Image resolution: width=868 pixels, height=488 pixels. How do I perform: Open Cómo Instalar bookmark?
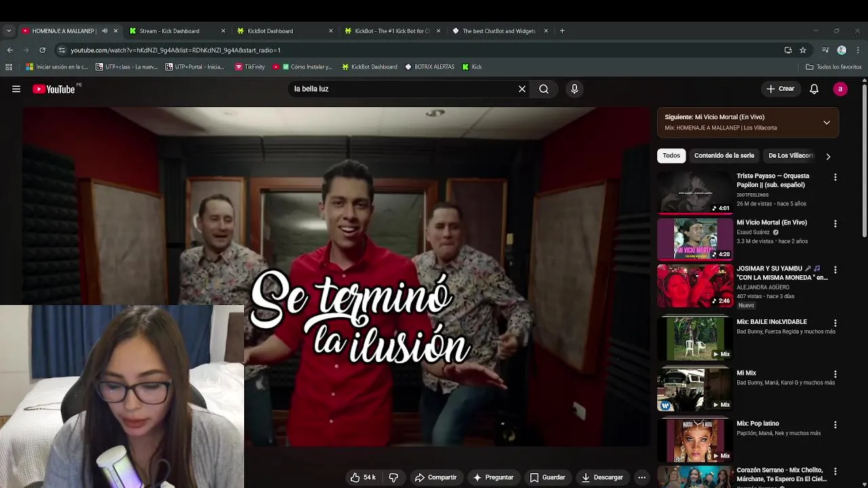coord(302,66)
